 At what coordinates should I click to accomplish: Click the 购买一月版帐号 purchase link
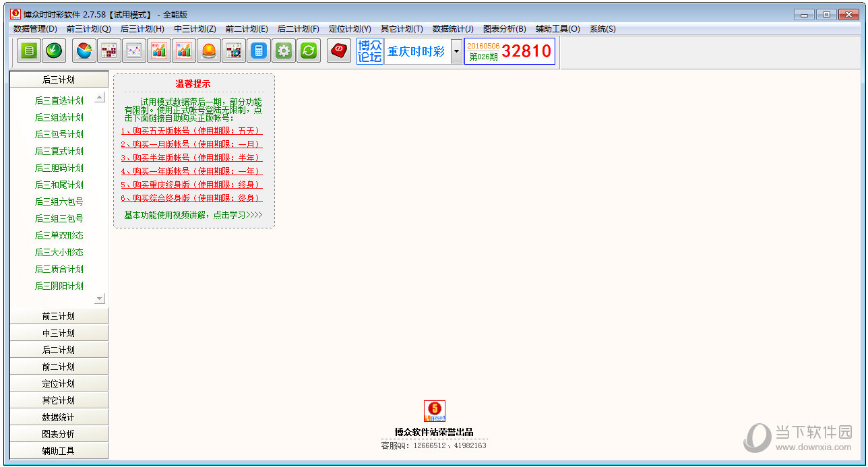pyautogui.click(x=191, y=144)
